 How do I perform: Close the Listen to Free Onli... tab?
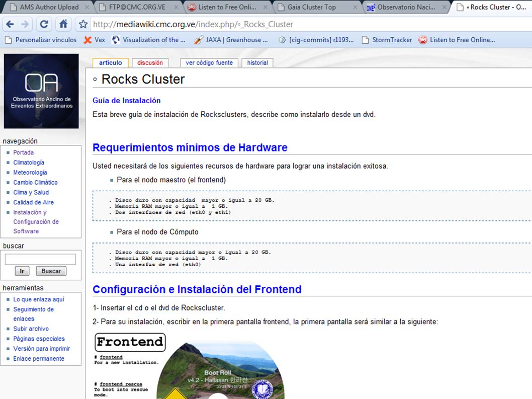click(x=265, y=7)
